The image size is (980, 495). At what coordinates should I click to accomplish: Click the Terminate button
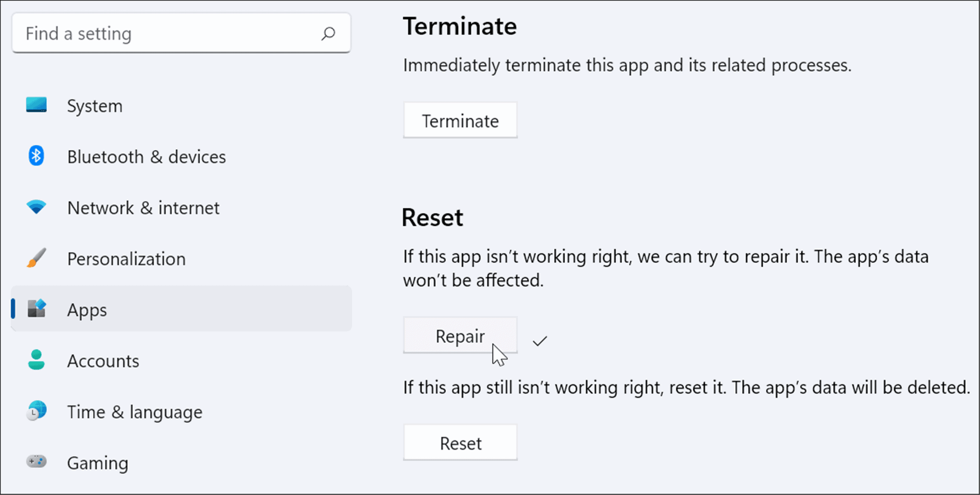pyautogui.click(x=460, y=121)
